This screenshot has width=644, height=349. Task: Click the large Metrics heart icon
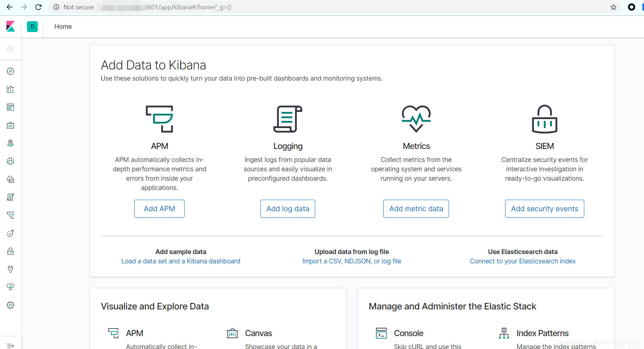click(x=416, y=119)
